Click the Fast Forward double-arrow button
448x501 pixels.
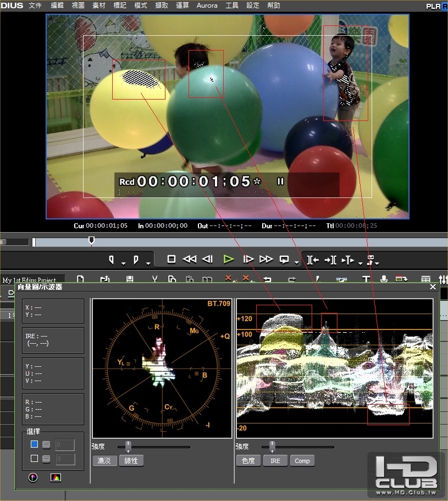click(266, 259)
